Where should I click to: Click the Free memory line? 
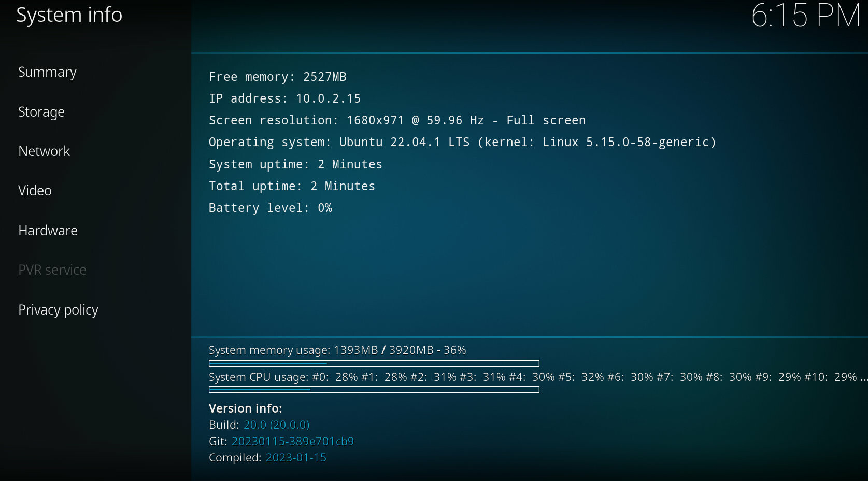click(x=277, y=77)
